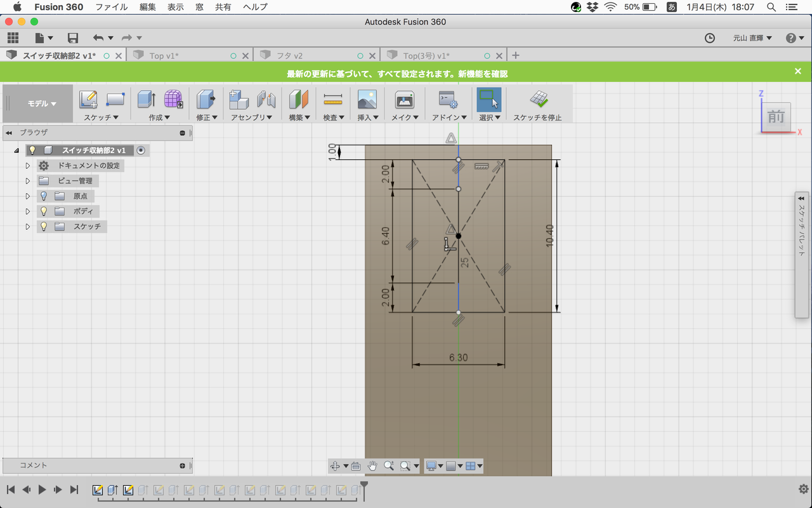
Task: Activate the Select window tool icon
Action: tap(488, 100)
